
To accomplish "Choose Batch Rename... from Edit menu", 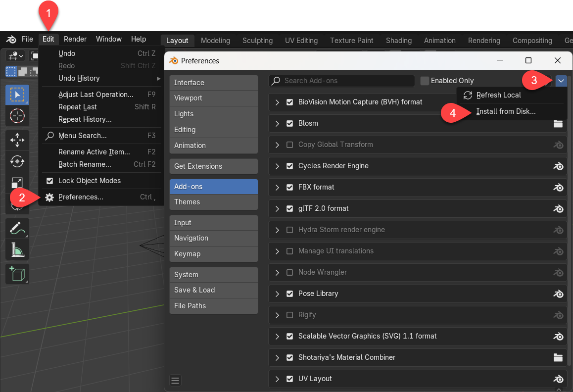I will [x=101, y=164].
